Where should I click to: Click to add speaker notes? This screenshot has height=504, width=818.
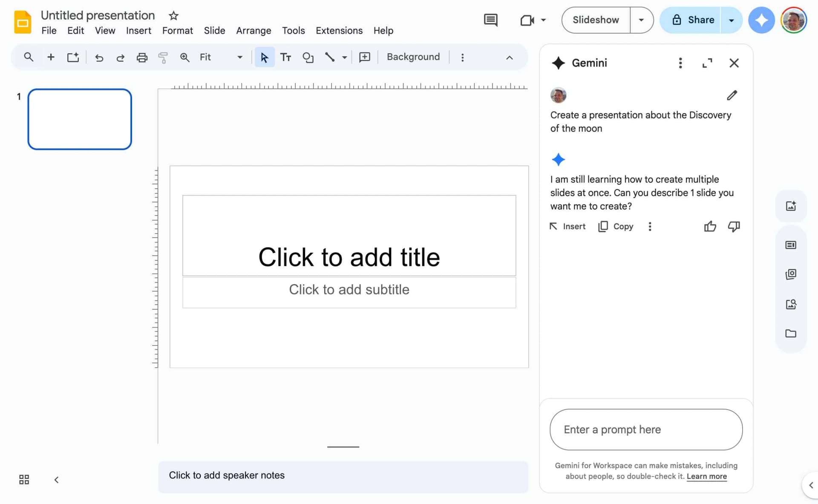(343, 477)
